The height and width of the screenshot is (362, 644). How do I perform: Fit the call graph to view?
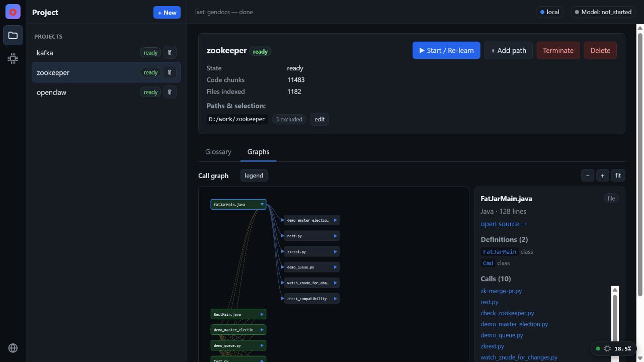click(x=618, y=175)
